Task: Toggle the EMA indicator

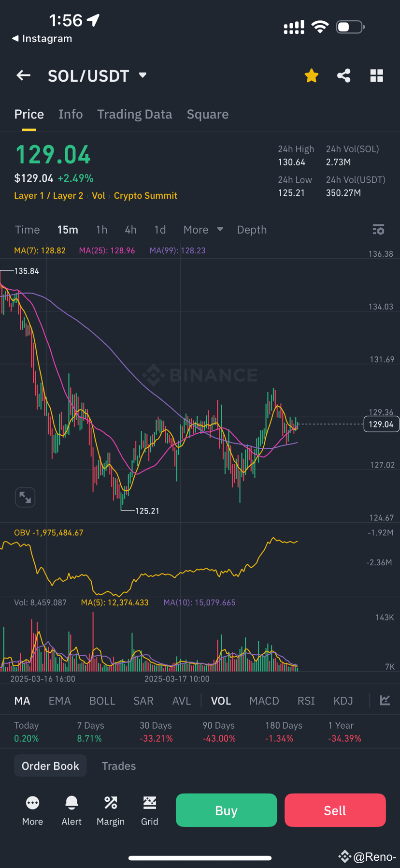Action: [x=60, y=701]
